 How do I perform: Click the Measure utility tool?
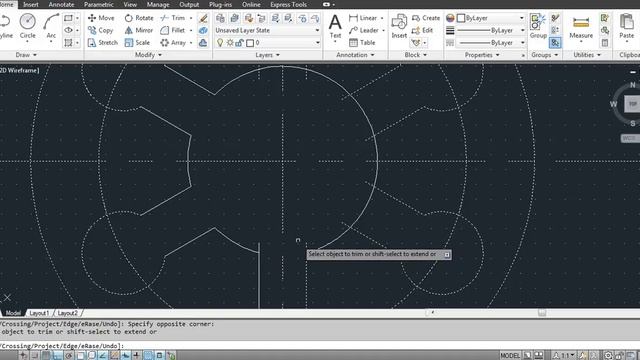click(x=581, y=27)
